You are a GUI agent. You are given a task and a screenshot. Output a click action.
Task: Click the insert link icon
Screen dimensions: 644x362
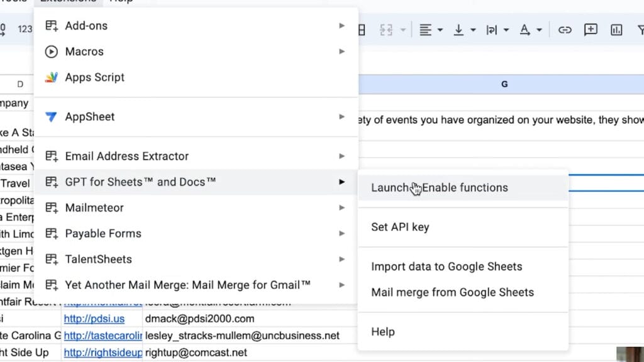tap(565, 30)
